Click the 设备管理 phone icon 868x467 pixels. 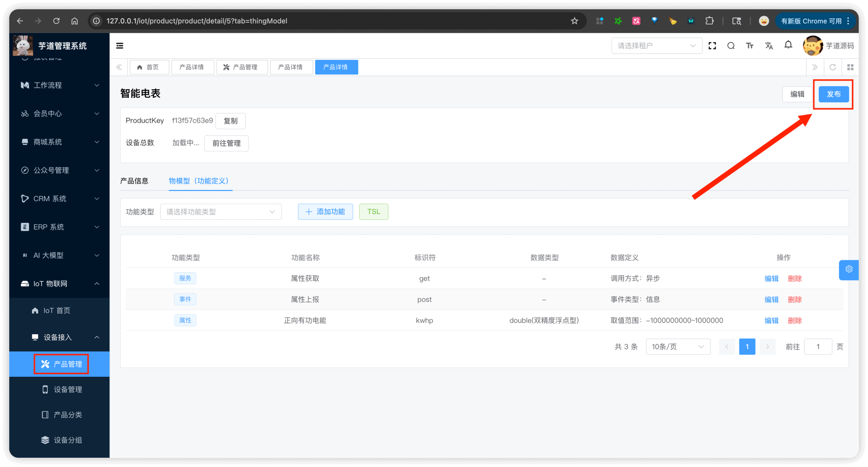(45, 389)
